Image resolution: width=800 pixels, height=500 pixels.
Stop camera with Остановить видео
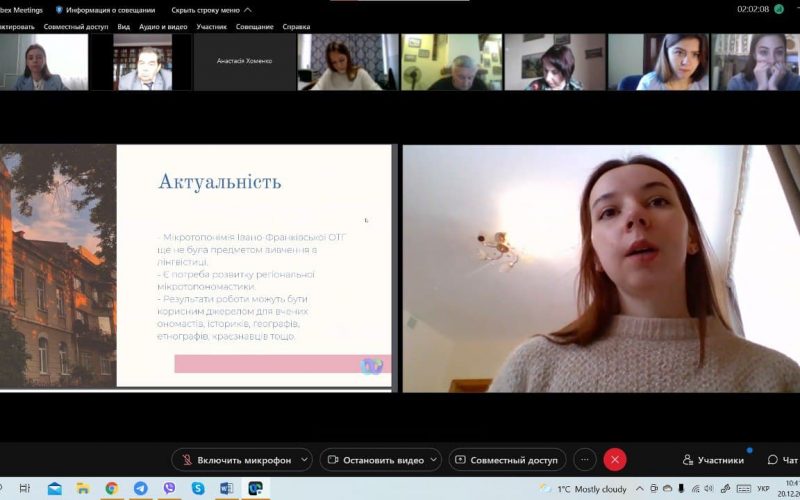click(375, 460)
